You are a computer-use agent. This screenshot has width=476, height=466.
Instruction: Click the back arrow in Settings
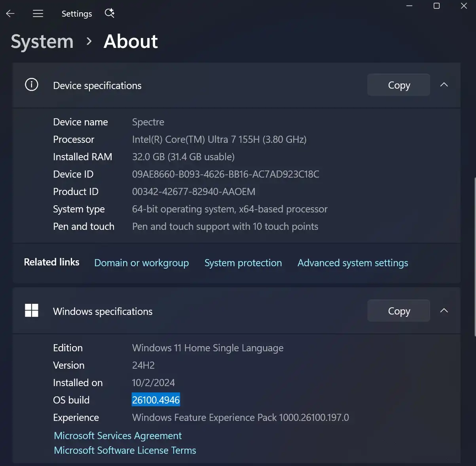[x=11, y=14]
